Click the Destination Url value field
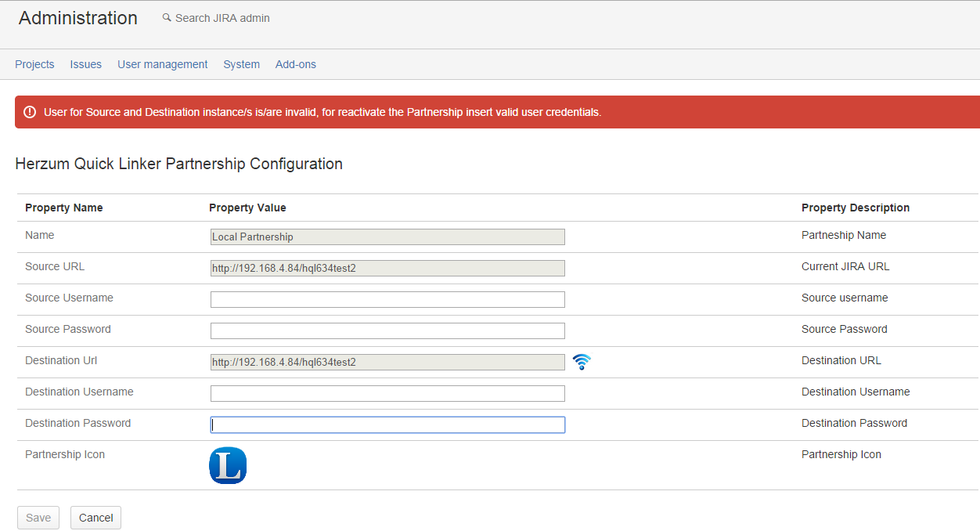 click(387, 362)
